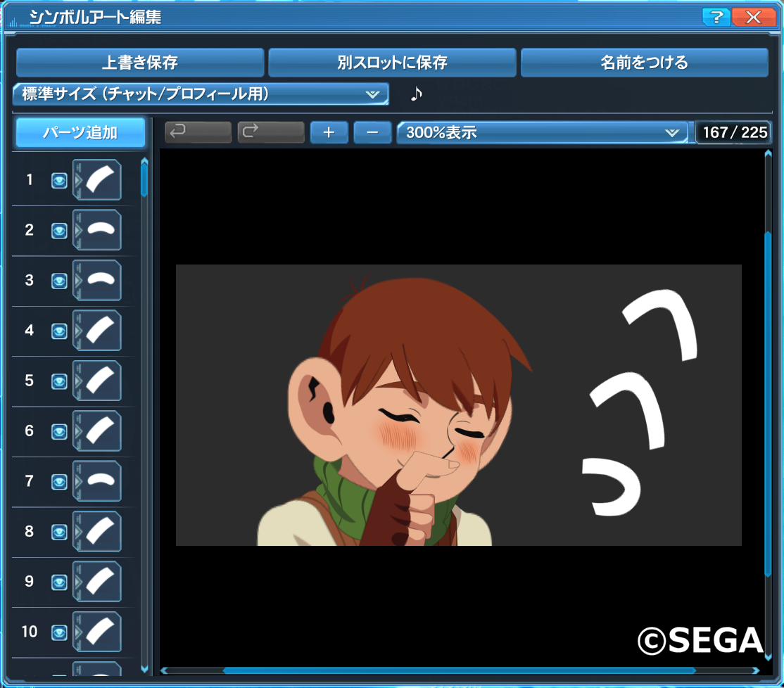Select layer 1 shape thumbnail

coord(98,180)
